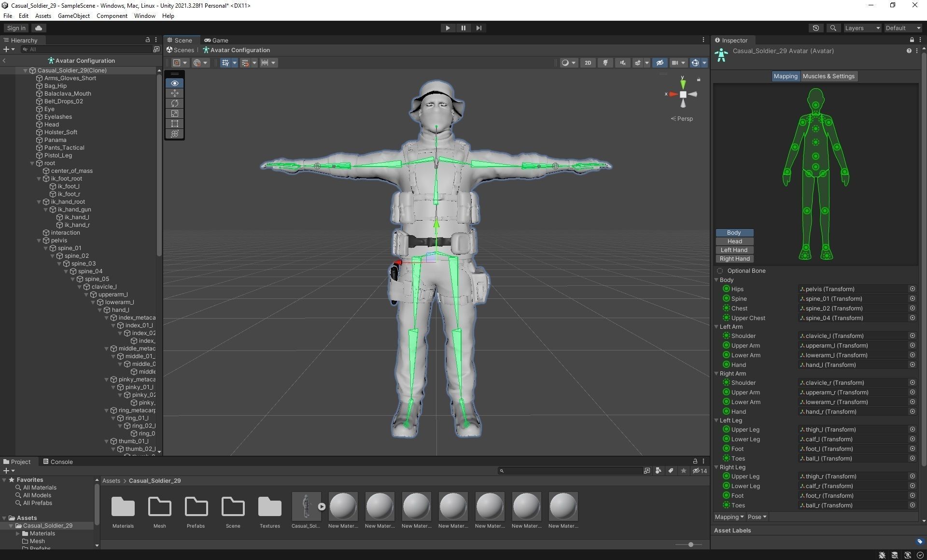Open the Undo History icon

click(816, 28)
